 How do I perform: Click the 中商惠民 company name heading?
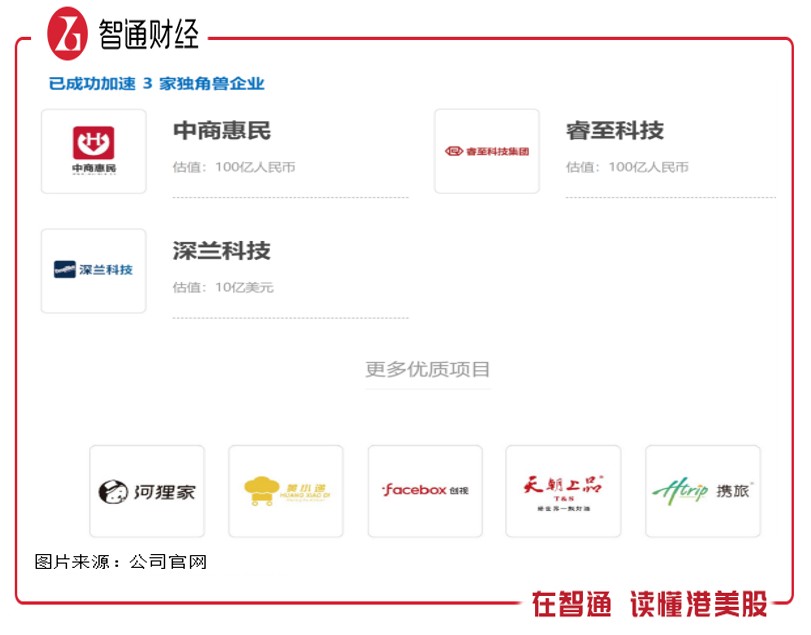222,130
